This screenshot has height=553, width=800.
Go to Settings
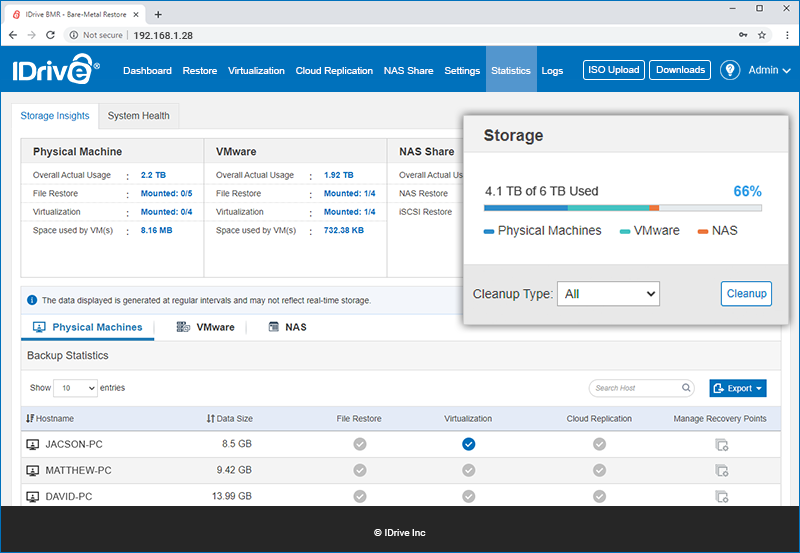tap(462, 70)
